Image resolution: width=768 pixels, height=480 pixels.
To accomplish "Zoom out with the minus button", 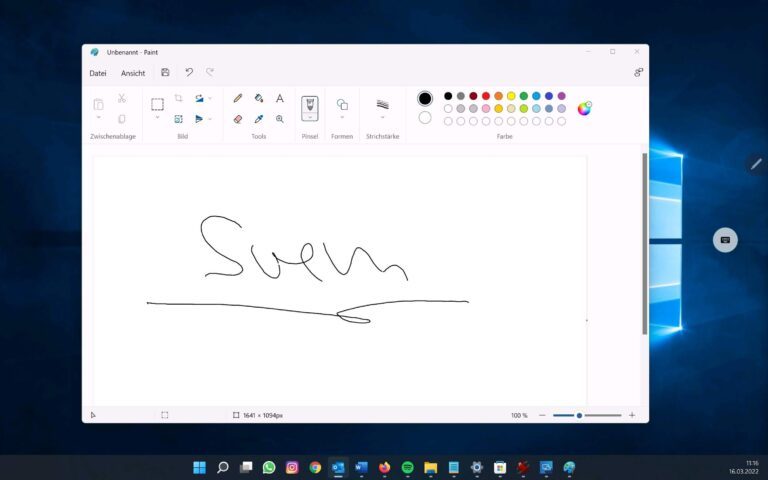I will pos(542,415).
